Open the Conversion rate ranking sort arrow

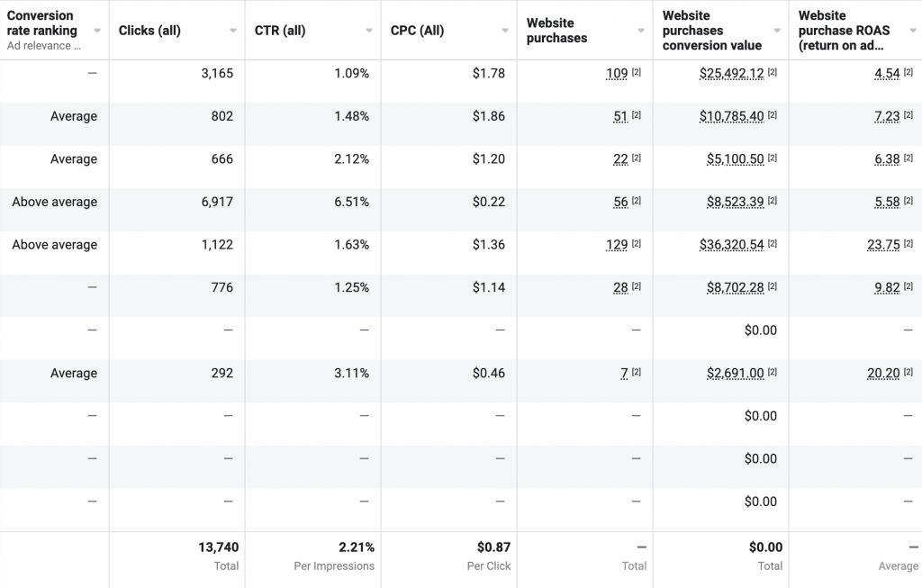click(x=98, y=28)
